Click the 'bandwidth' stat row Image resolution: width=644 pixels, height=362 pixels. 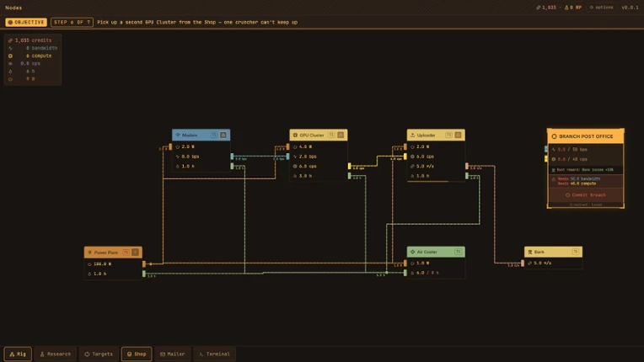click(33, 48)
